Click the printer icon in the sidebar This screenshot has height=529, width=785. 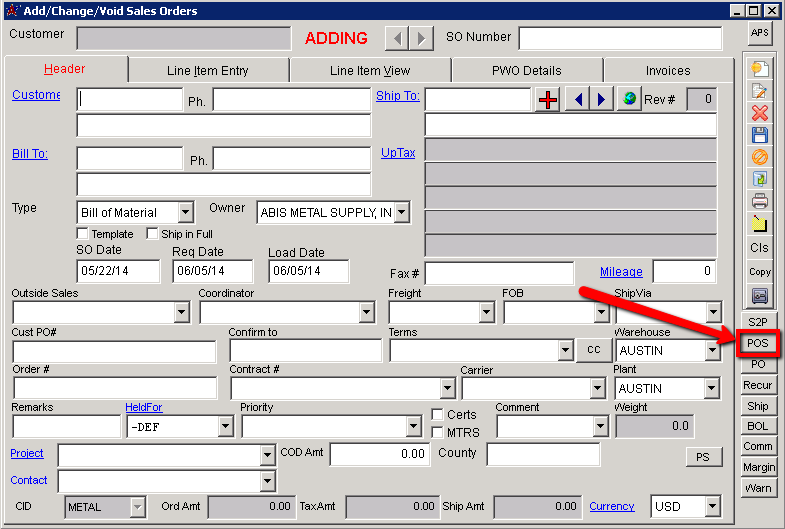click(760, 201)
